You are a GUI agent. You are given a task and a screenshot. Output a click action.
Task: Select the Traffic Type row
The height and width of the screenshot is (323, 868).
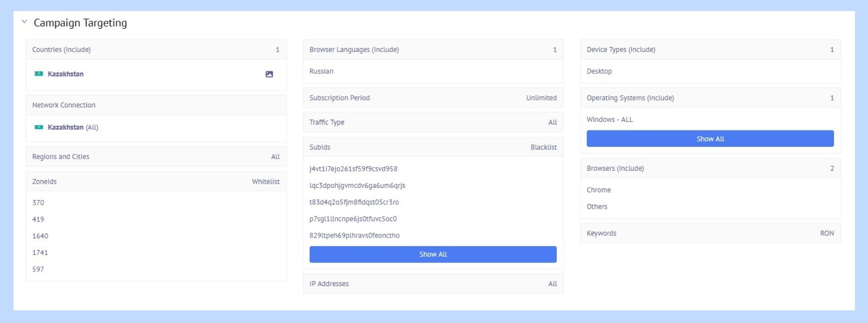pos(433,122)
